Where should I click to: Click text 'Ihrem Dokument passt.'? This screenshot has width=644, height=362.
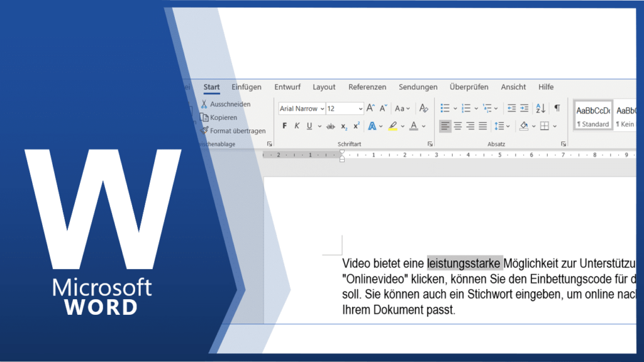(x=399, y=310)
